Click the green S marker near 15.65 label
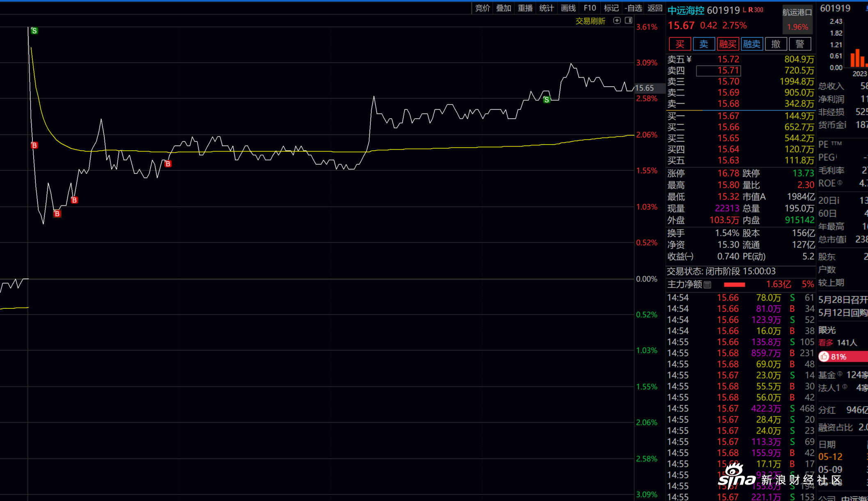Image resolution: width=868 pixels, height=501 pixels. pyautogui.click(x=546, y=100)
